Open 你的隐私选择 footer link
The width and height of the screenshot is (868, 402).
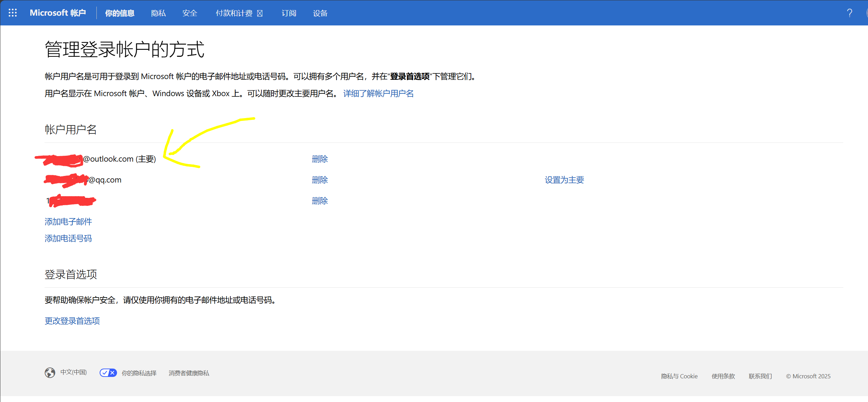(139, 373)
